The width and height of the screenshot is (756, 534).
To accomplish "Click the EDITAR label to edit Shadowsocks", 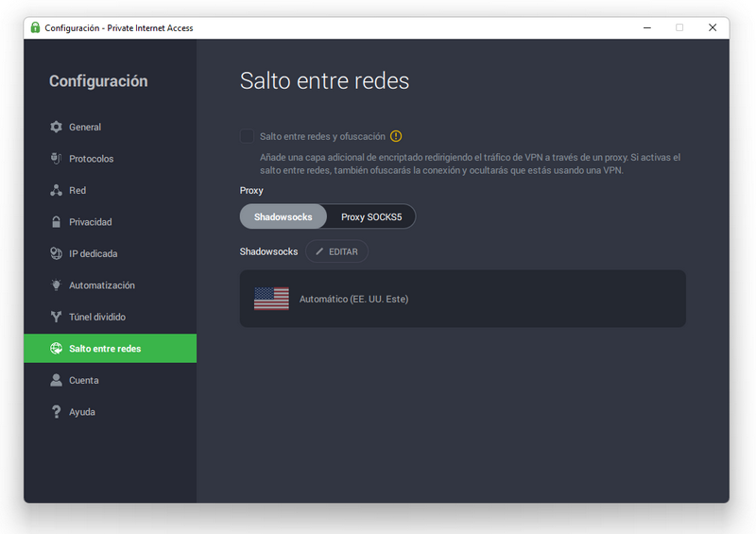I will (343, 251).
